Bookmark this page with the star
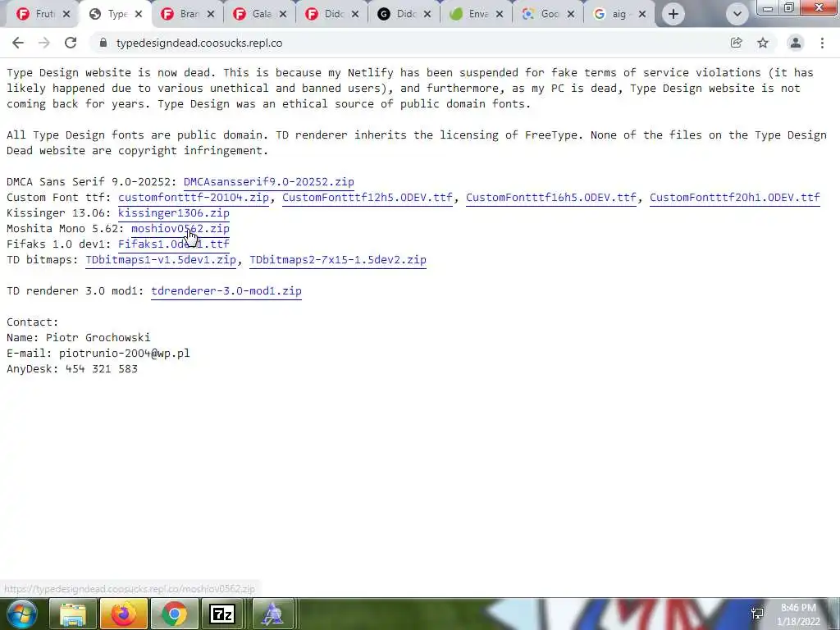The width and height of the screenshot is (840, 630). tap(763, 43)
